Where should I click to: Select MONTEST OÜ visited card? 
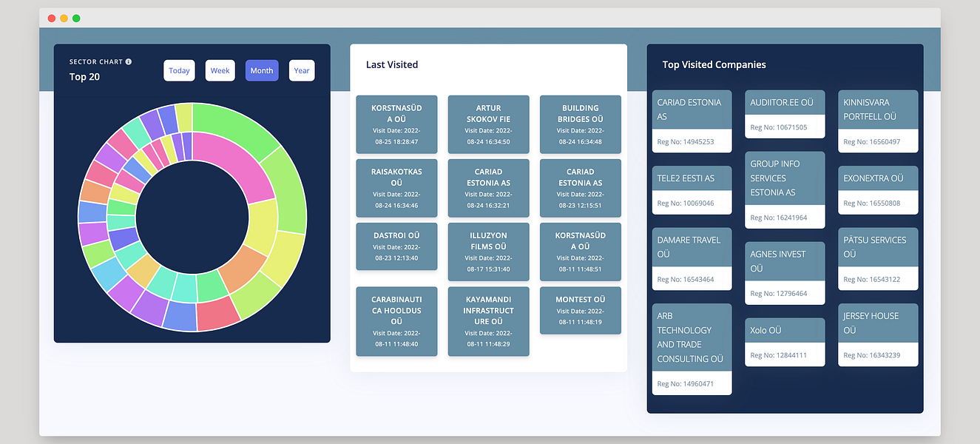[581, 310]
